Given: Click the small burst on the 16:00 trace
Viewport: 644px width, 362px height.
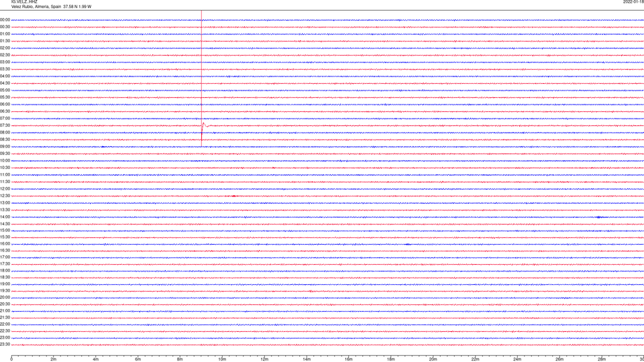Looking at the screenshot, I should click(x=407, y=244).
